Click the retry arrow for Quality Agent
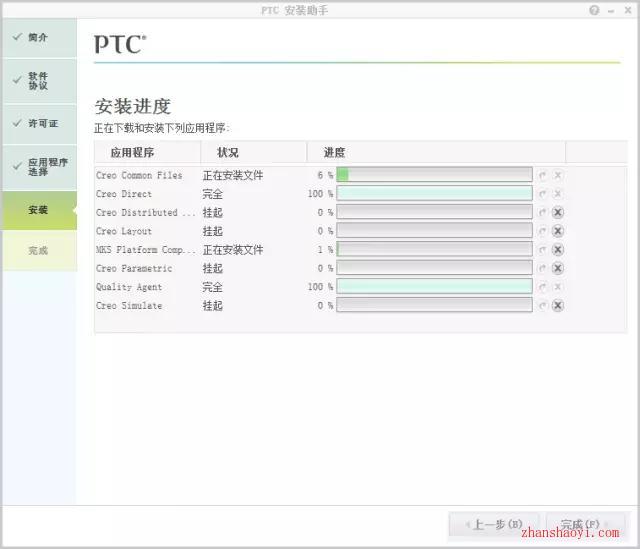Image resolution: width=640 pixels, height=549 pixels. [x=542, y=287]
